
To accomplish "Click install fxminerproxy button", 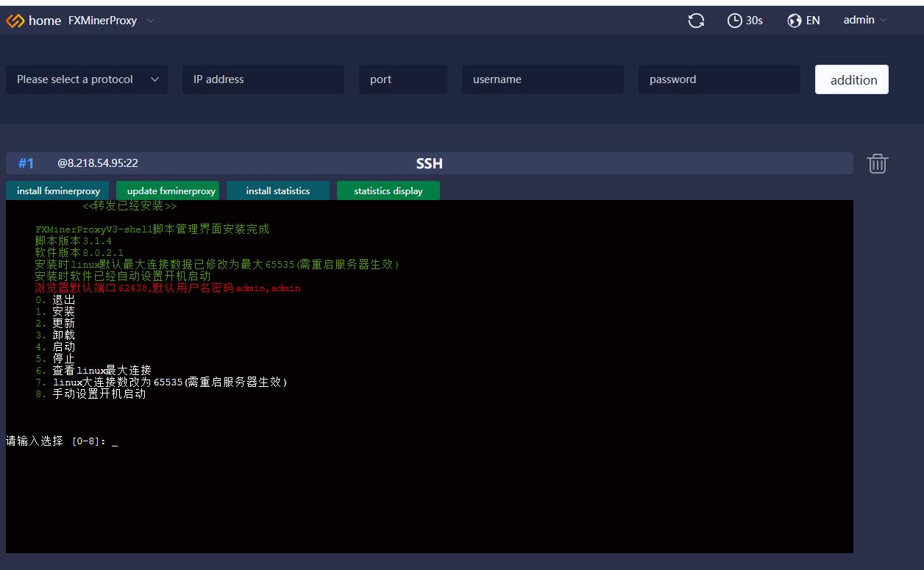I will (x=58, y=190).
